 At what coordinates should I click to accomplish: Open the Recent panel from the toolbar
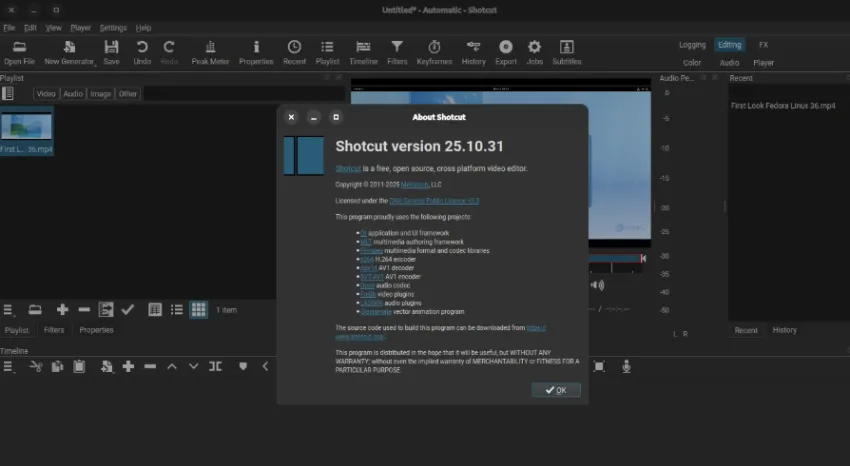(x=294, y=53)
